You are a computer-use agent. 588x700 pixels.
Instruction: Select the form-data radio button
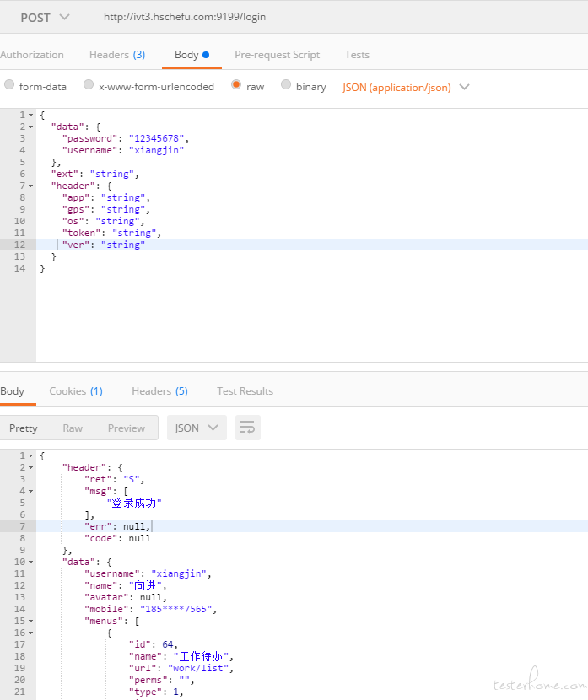tap(9, 84)
